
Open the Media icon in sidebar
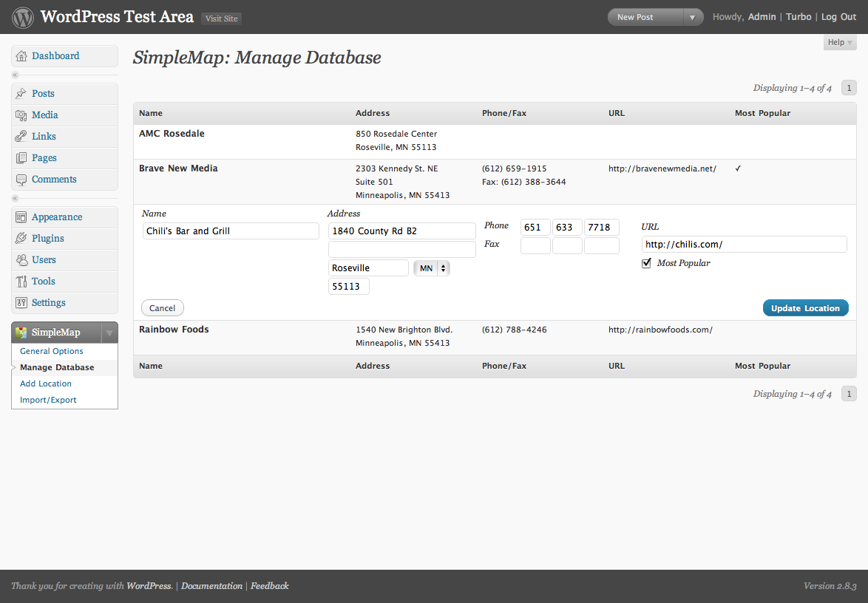coord(21,115)
